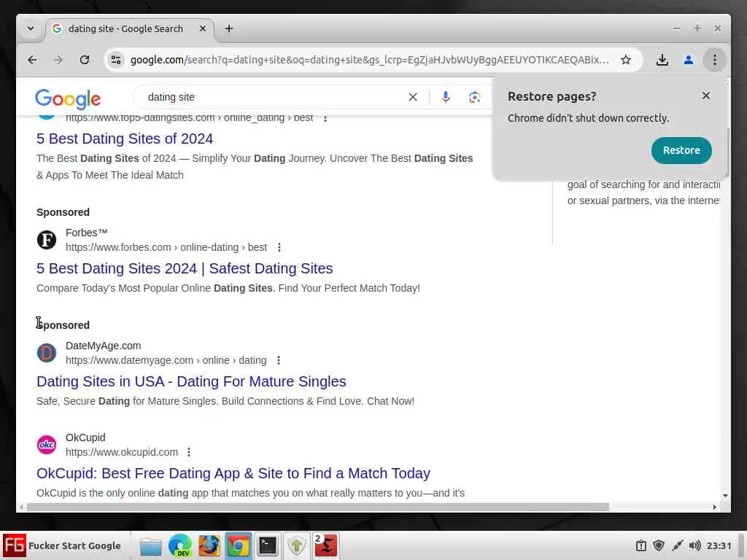Start voice search with microphone icon
747x560 pixels.
click(x=446, y=97)
